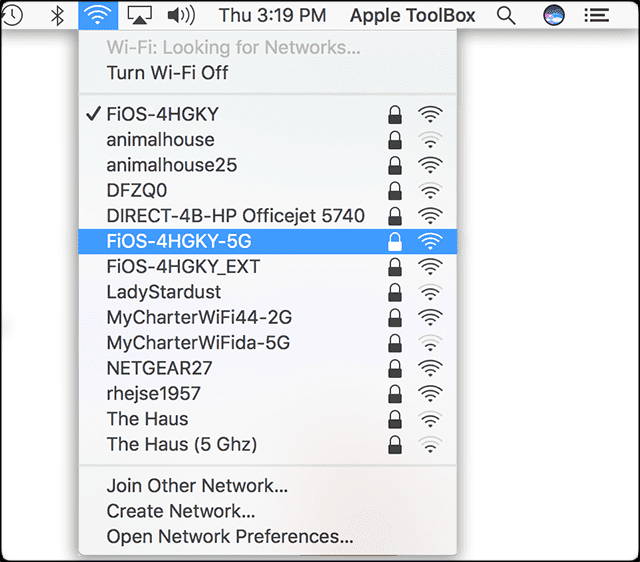Viewport: 640px width, 562px height.
Task: Close the Wi-Fi dropdown menu icon
Action: pos(98,16)
